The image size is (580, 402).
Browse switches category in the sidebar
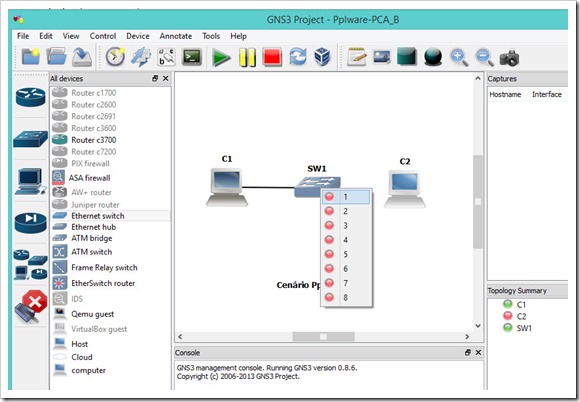tap(31, 139)
